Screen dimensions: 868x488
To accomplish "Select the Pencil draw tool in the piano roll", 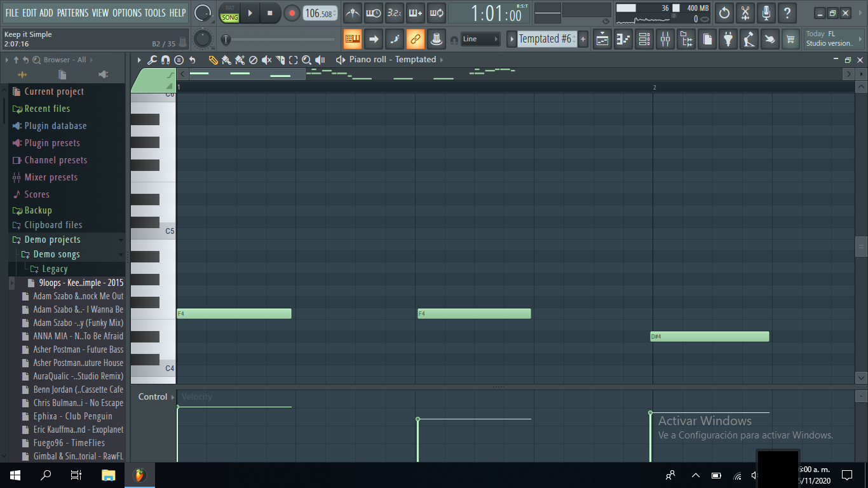I will tap(214, 59).
